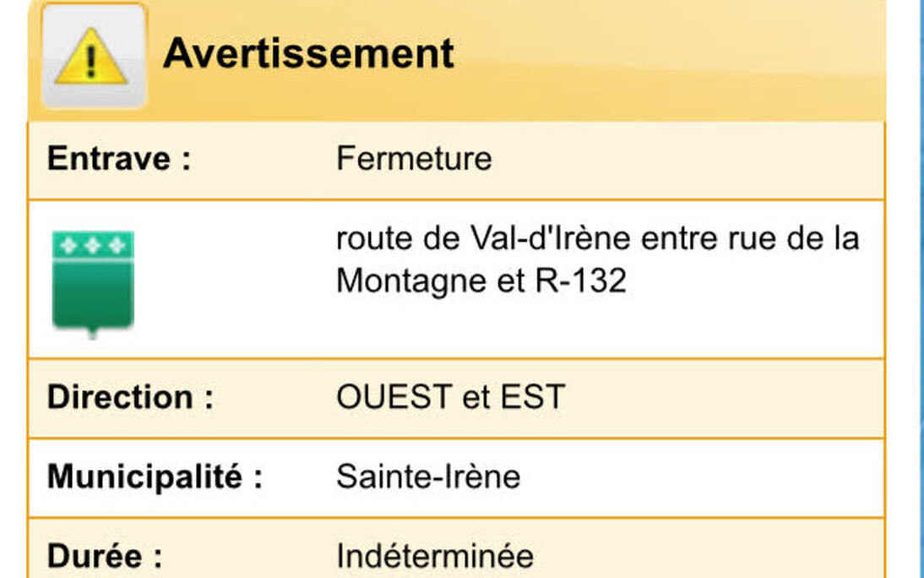Click the Fermeture value text

tap(414, 159)
